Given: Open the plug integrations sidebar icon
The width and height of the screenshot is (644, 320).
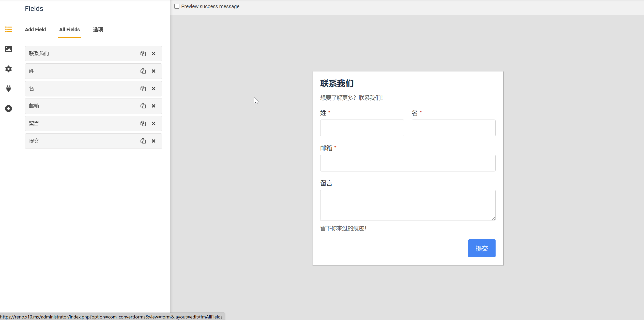Looking at the screenshot, I should (x=8, y=89).
